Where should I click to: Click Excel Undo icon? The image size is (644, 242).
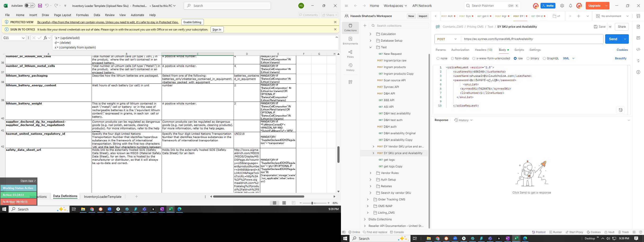tap(47, 5)
